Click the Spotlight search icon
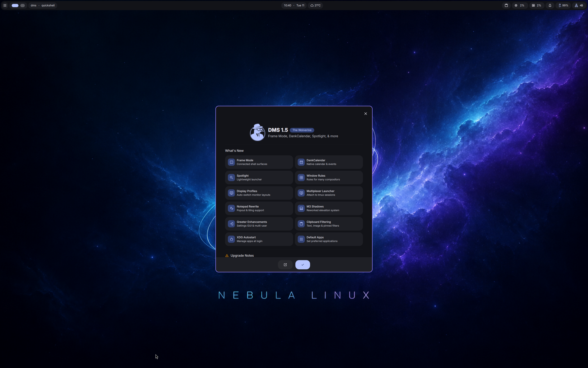 (232, 177)
